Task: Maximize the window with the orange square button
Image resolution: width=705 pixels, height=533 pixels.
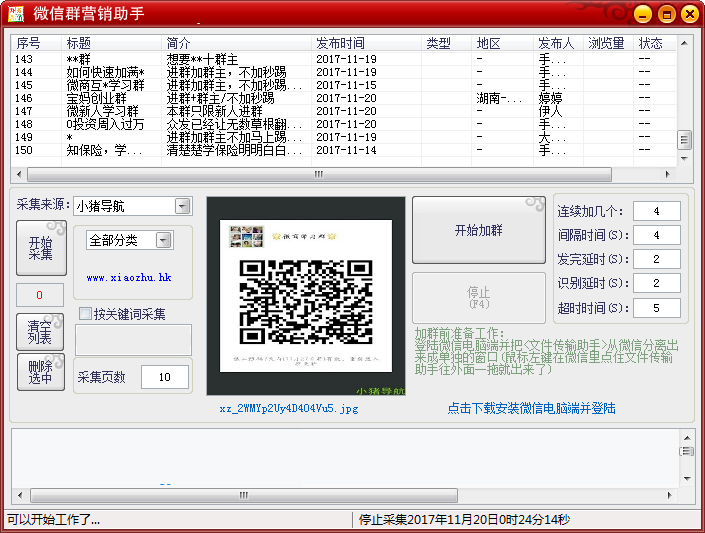Action: (667, 15)
